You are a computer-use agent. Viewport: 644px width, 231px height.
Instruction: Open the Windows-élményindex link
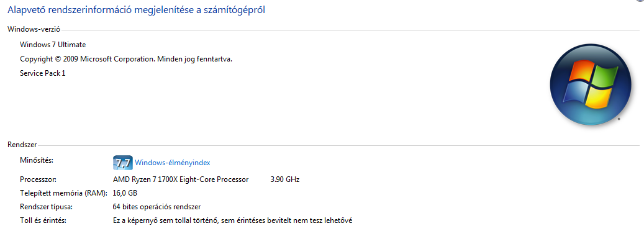pyautogui.click(x=173, y=163)
